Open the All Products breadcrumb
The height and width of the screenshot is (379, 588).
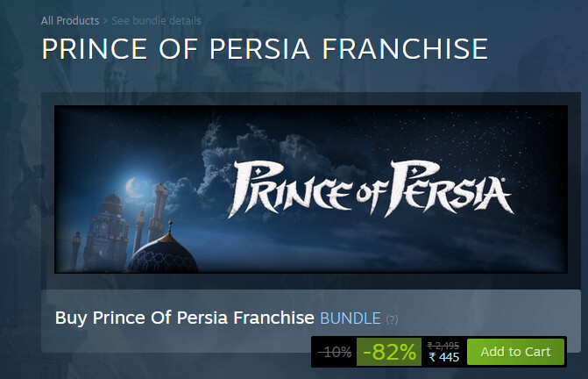pos(70,20)
